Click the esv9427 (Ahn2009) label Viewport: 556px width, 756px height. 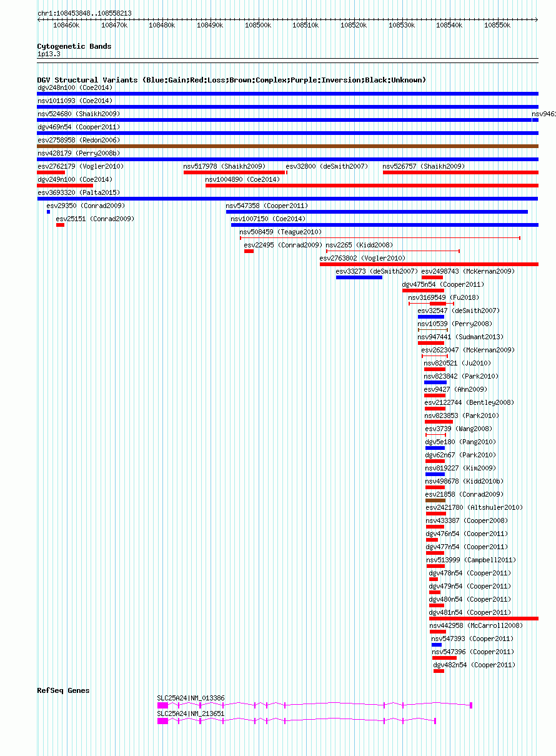coord(456,389)
